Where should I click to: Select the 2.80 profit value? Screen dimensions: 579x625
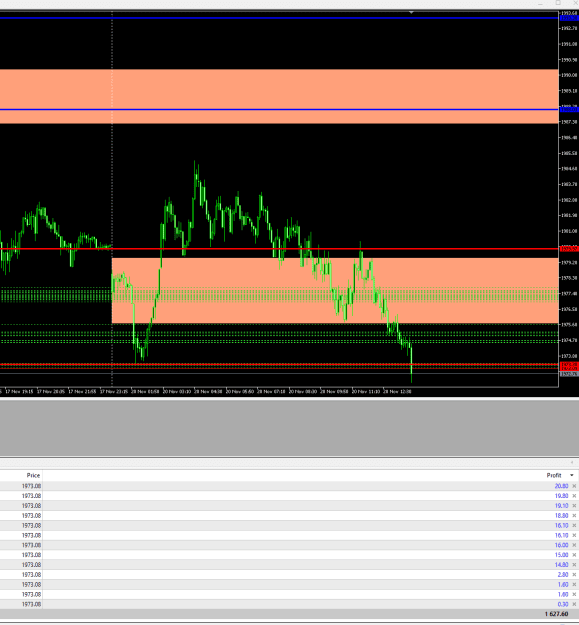[563, 575]
